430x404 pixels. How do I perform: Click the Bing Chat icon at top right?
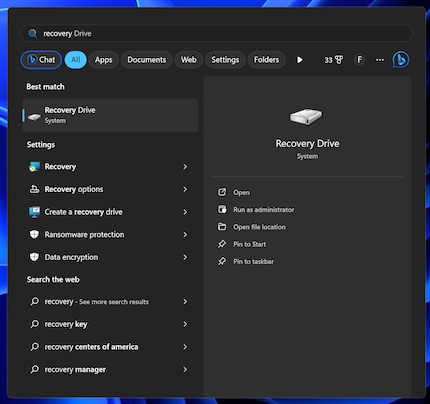tap(401, 60)
